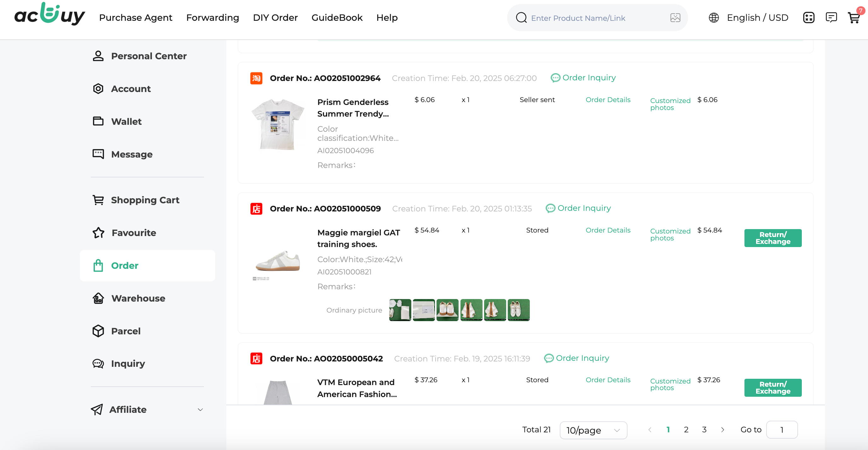Expand the Affiliate menu chevron
This screenshot has width=868, height=450.
pyautogui.click(x=200, y=410)
